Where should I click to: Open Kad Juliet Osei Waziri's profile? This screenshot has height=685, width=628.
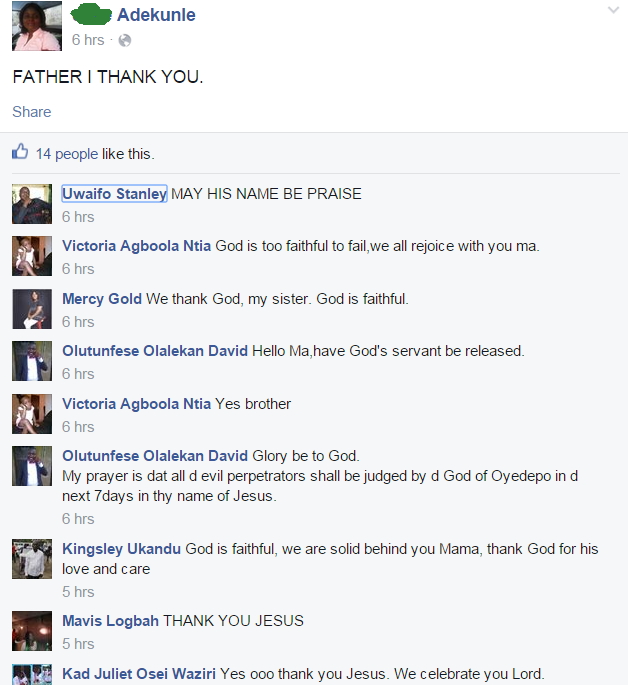[139, 674]
